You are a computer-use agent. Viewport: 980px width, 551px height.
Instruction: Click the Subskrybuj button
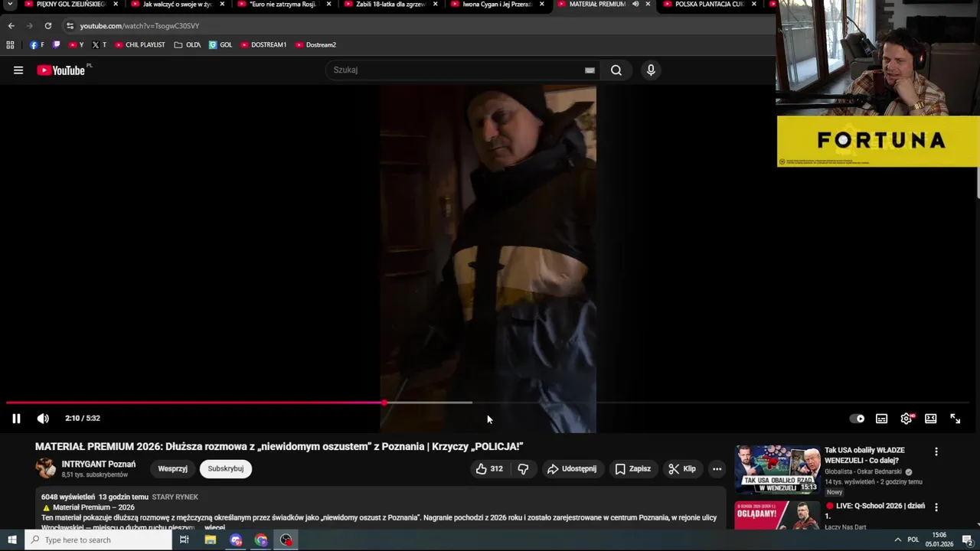click(226, 469)
